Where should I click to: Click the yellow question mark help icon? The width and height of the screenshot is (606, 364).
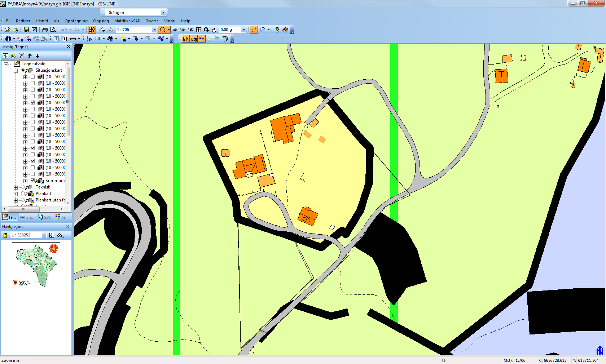click(x=277, y=30)
